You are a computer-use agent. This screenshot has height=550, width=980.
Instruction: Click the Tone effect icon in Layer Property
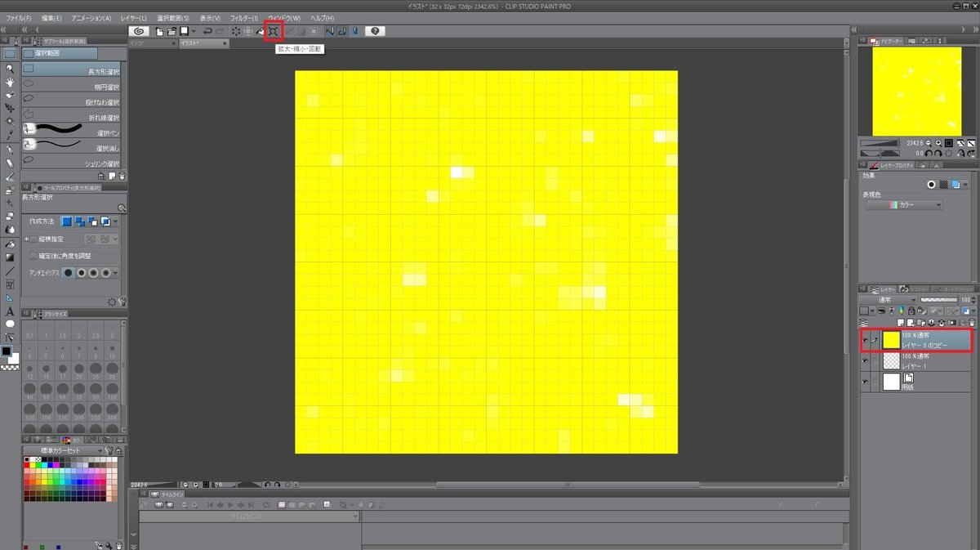[943, 185]
